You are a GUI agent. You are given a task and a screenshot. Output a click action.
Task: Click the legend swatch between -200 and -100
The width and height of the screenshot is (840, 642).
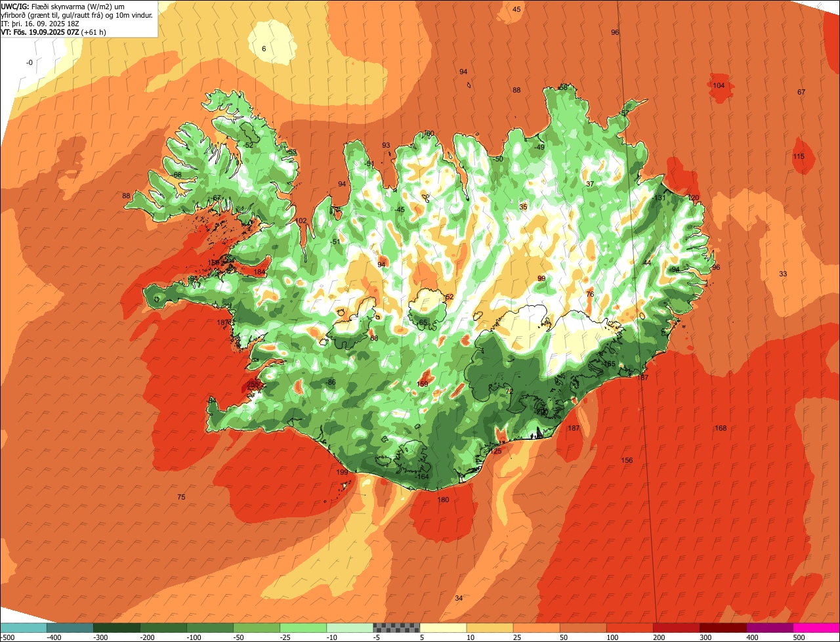point(163,628)
